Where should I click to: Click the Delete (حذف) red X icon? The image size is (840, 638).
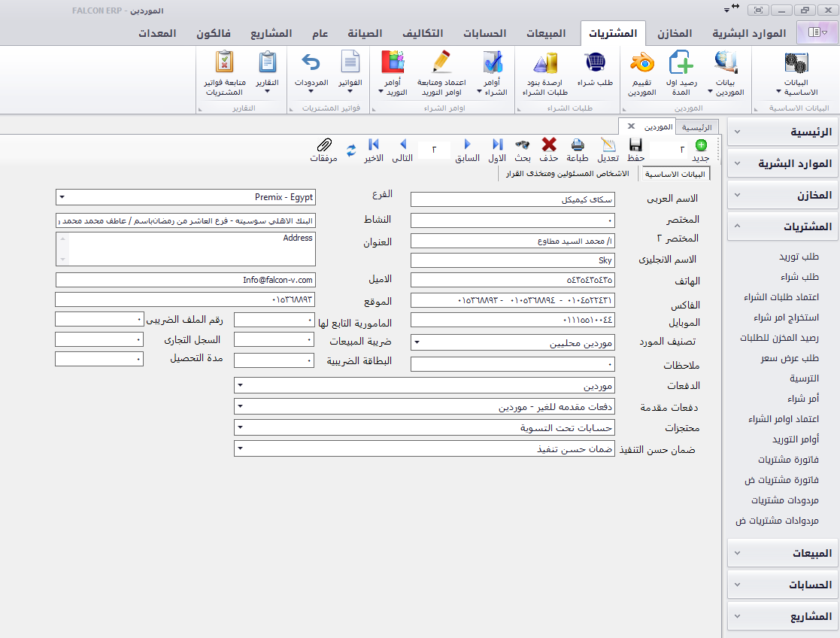[x=549, y=145]
